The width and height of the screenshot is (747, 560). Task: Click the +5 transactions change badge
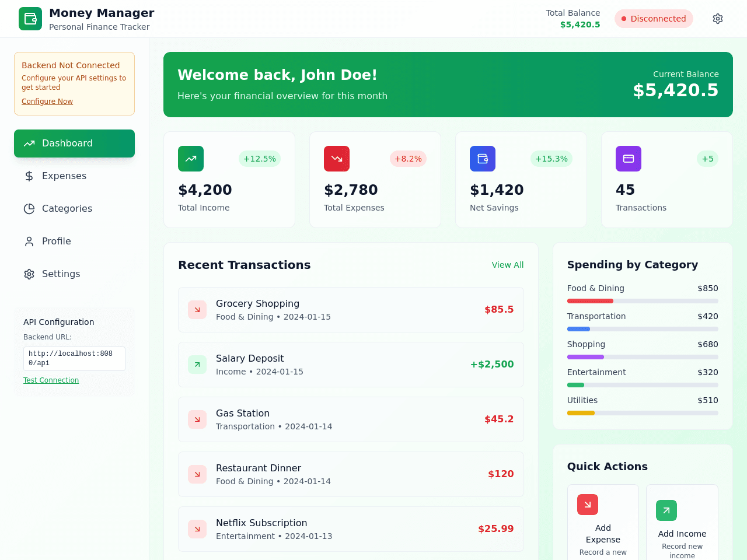(x=707, y=159)
